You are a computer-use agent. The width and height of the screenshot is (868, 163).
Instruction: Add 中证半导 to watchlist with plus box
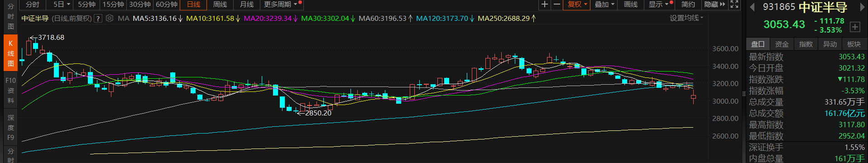tap(854, 27)
